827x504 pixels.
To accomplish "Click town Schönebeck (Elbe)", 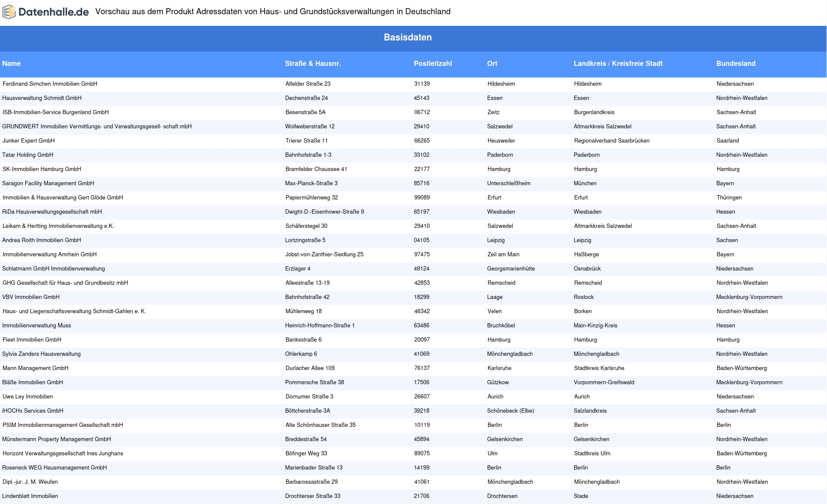I will pyautogui.click(x=510, y=411).
